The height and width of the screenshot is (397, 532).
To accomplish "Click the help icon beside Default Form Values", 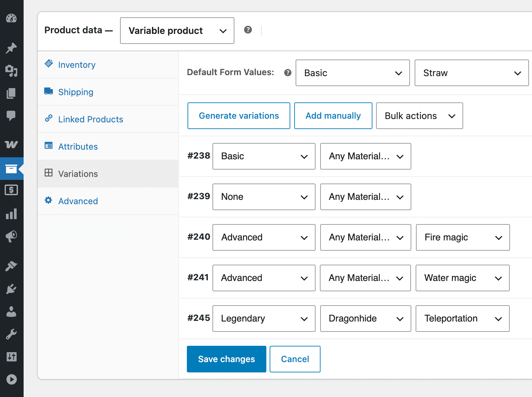I will [x=288, y=72].
